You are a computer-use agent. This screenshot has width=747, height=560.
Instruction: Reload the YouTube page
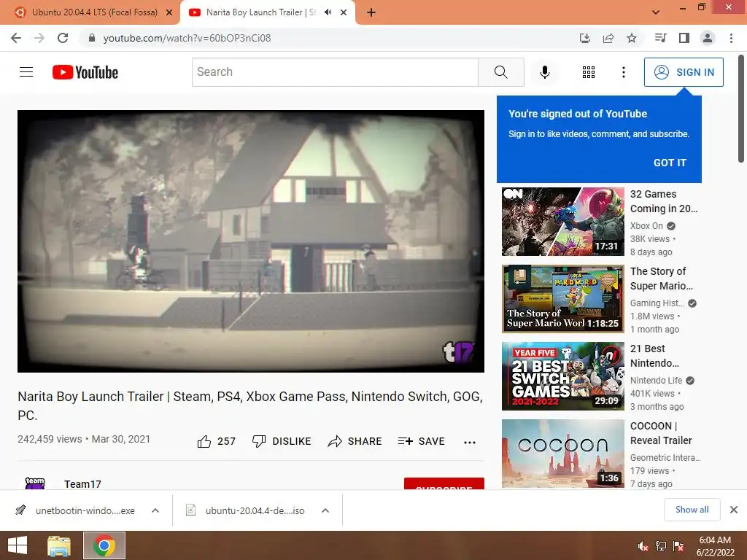click(63, 38)
